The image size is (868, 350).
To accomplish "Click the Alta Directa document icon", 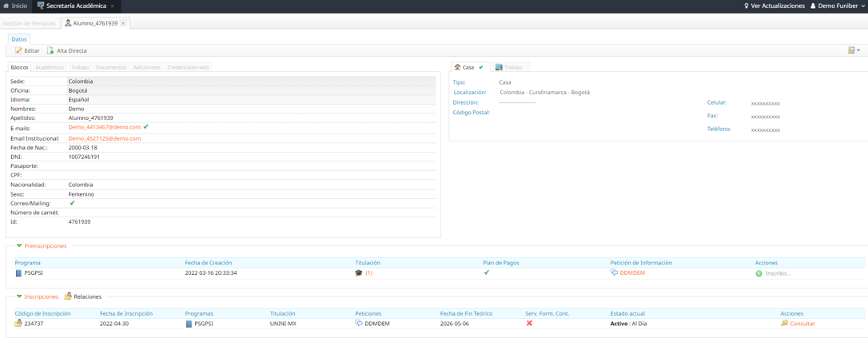I will [x=50, y=50].
